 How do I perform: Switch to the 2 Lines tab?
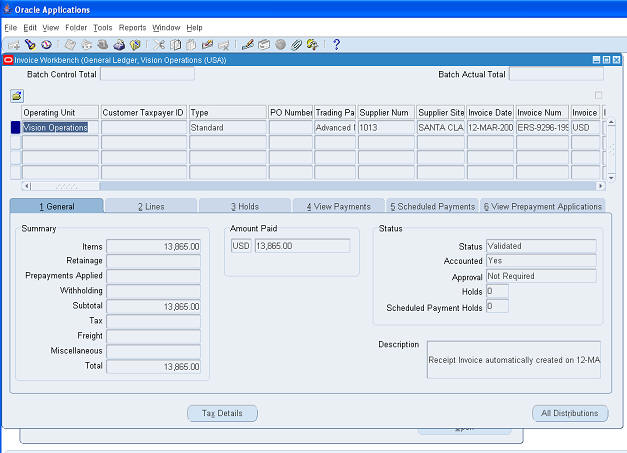tap(152, 206)
